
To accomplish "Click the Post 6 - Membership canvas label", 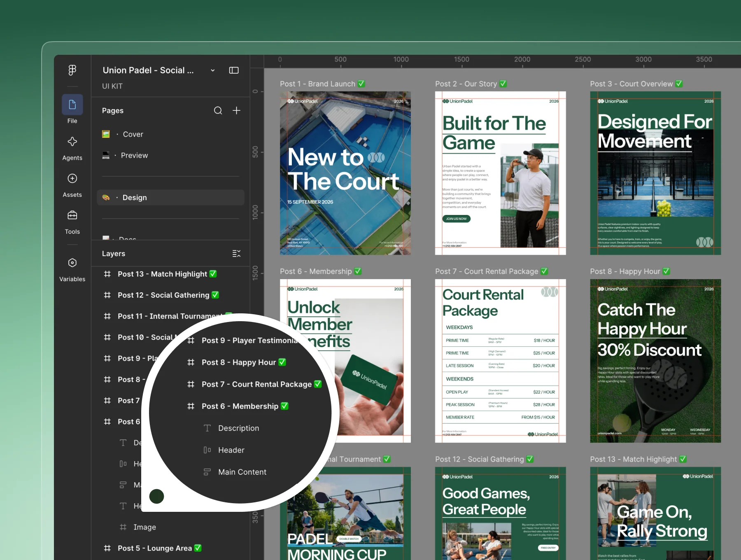I will (x=321, y=271).
